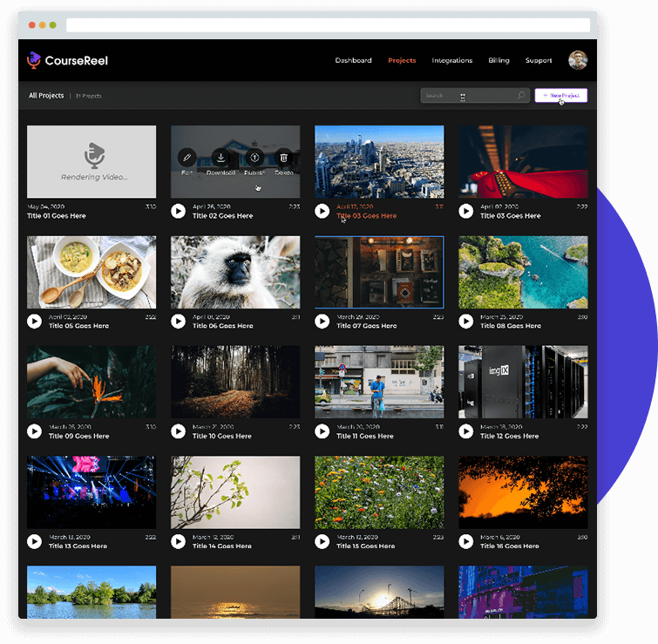Screen dimensions: 658x644
Task: Play the Title 06 Goes Here video
Action: pos(179,322)
